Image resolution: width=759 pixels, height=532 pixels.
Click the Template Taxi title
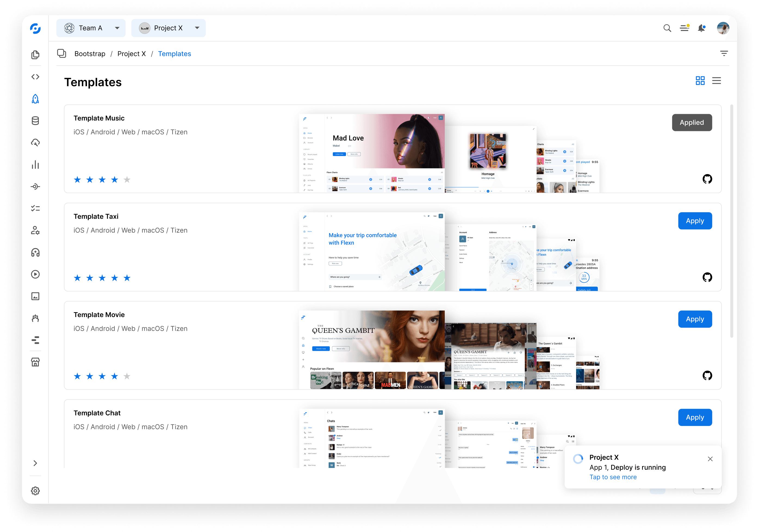click(x=96, y=217)
